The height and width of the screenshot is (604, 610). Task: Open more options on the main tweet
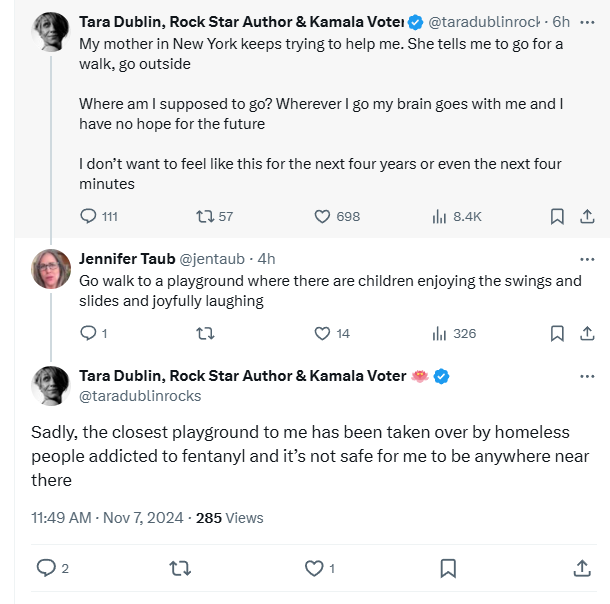point(587,377)
